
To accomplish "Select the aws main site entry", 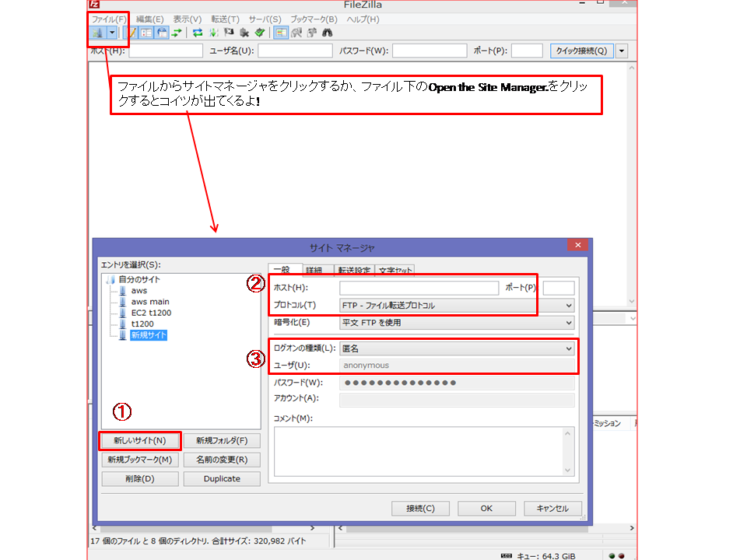I will 150,302.
